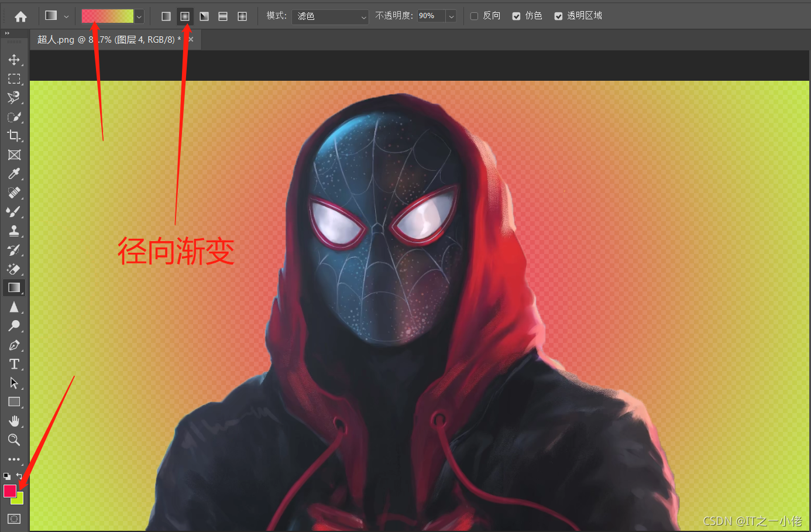This screenshot has height=532, width=811.
Task: Close the 超人.png document tab
Action: pos(191,39)
